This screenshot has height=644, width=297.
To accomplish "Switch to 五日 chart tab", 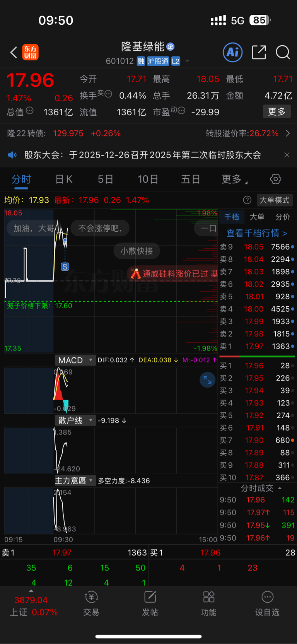I will click(191, 179).
